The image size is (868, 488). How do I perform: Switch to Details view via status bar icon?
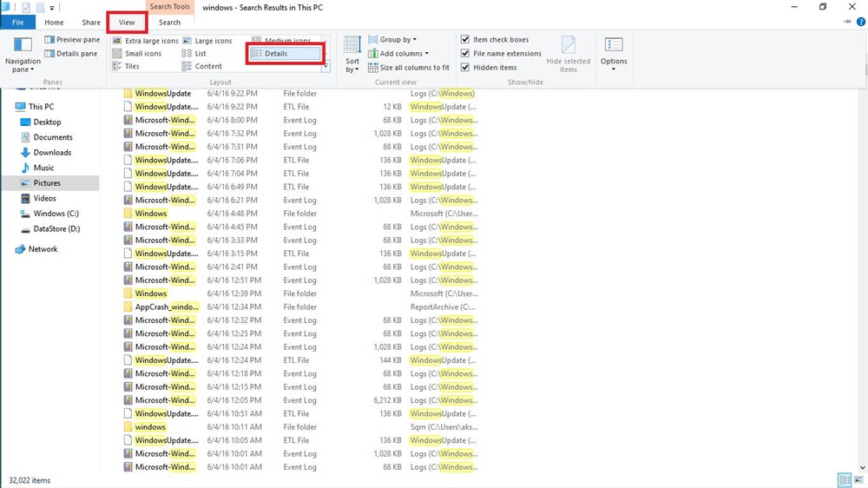845,480
